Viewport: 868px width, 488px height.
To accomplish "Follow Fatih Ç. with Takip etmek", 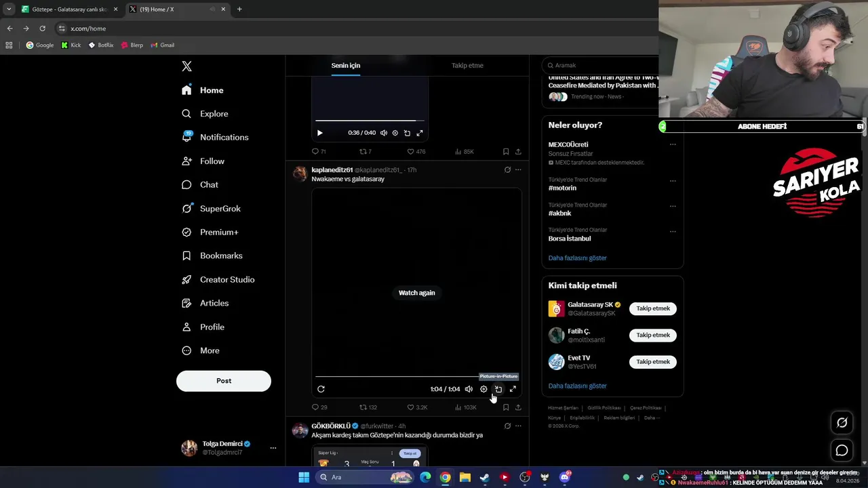I will coord(653,335).
